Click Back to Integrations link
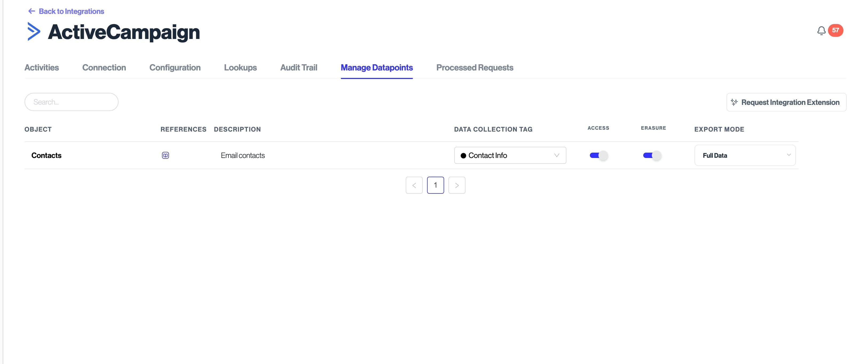 tap(71, 11)
